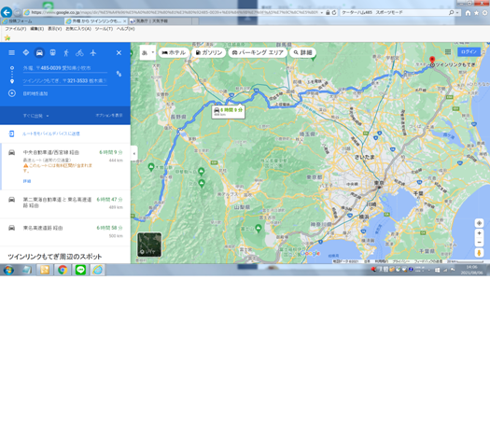Select the bicycle mode icon
Image resolution: width=490 pixels, height=448 pixels.
click(x=79, y=52)
